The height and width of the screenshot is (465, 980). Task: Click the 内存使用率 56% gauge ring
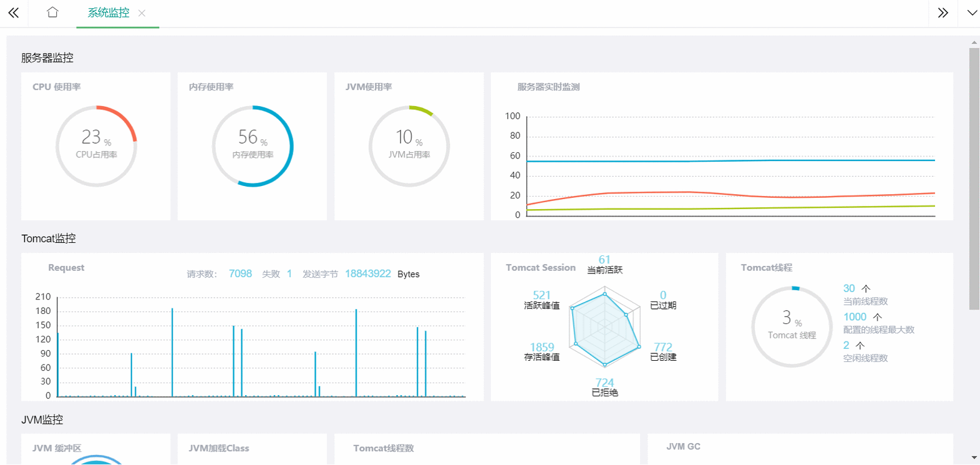coord(253,146)
